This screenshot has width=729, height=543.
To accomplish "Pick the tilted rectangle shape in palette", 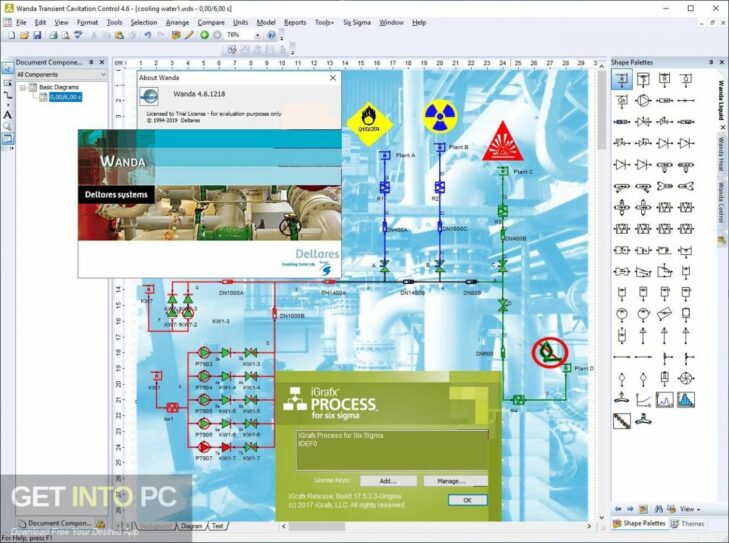I will tap(665, 314).
